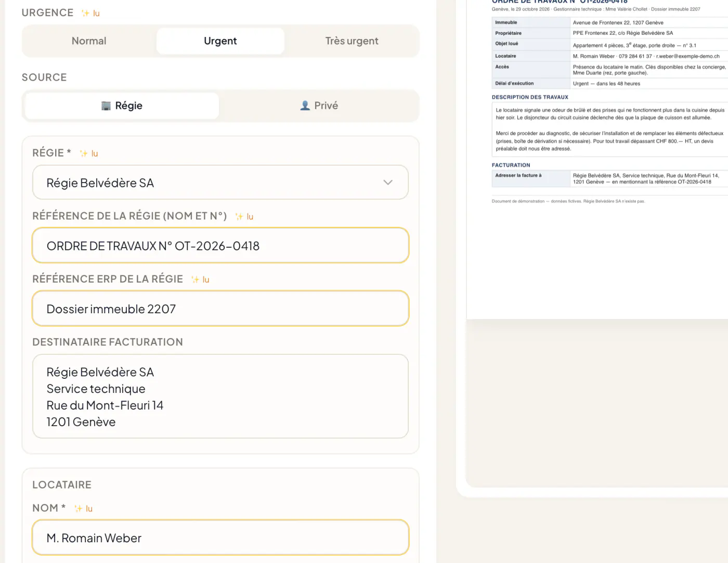Click the sparkle 'lu' badge beside NOM *
The image size is (728, 563).
click(84, 508)
